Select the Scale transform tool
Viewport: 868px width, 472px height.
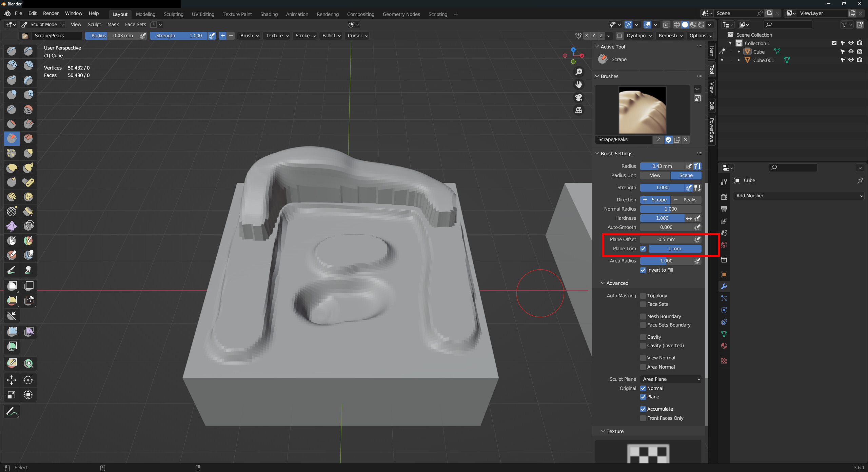click(12, 395)
